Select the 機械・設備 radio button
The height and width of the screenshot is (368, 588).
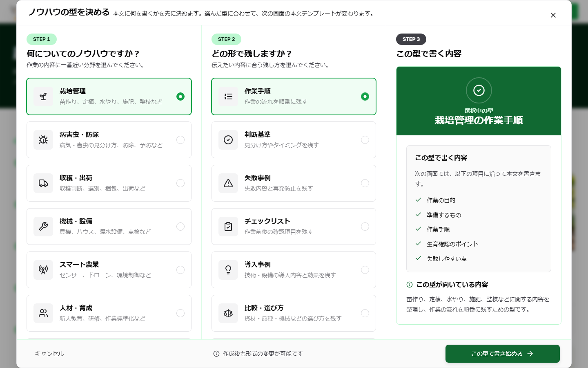click(x=180, y=227)
